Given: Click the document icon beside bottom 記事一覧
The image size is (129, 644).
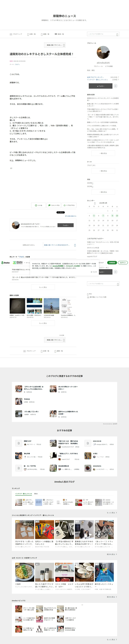Looking at the screenshot, I should [x=42, y=351].
